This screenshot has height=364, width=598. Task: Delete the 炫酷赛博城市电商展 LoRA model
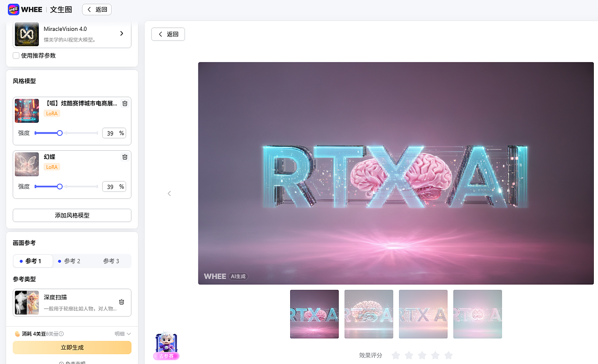[125, 104]
